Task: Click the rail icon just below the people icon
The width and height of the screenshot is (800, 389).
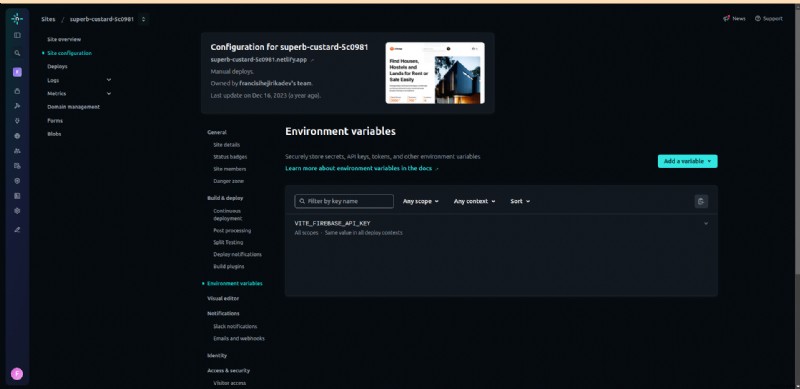Action: tap(17, 166)
